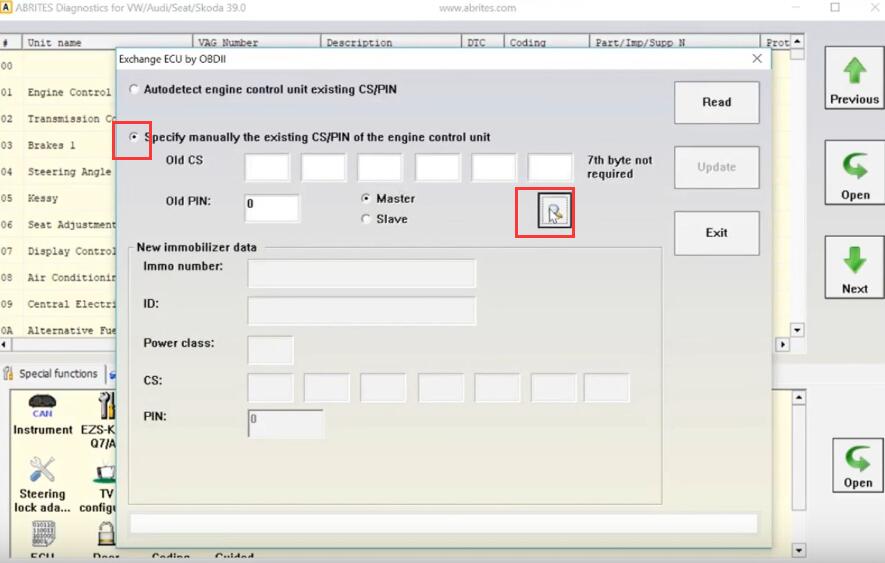
Task: Select the 05 Kessy row
Action: (58, 198)
